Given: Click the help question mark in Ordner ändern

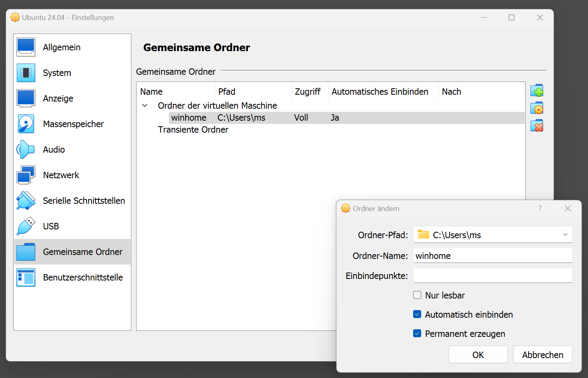Looking at the screenshot, I should coord(540,208).
